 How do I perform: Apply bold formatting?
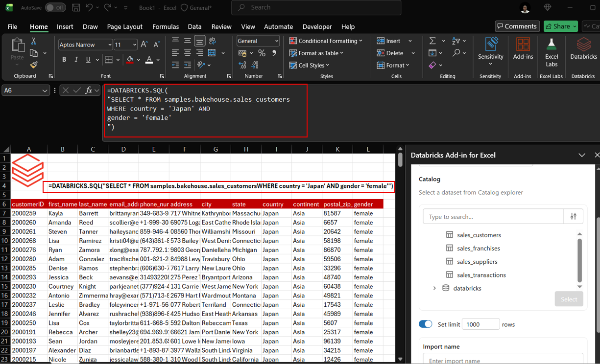click(x=64, y=60)
